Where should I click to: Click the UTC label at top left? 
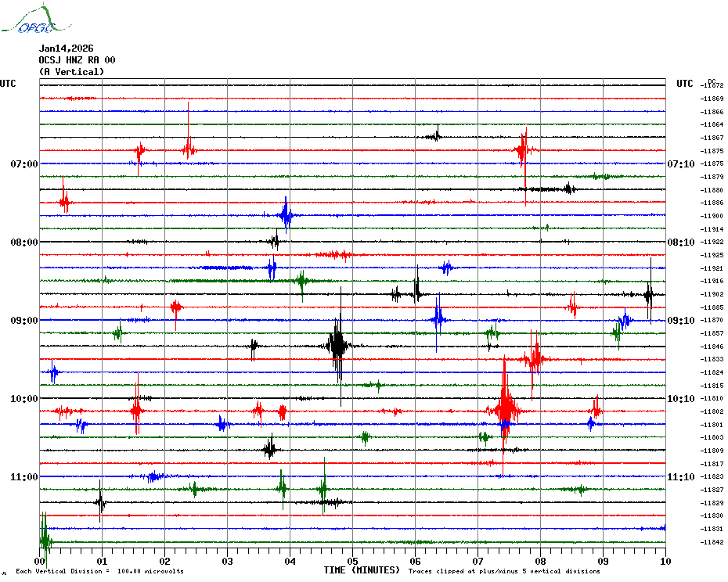pyautogui.click(x=8, y=84)
